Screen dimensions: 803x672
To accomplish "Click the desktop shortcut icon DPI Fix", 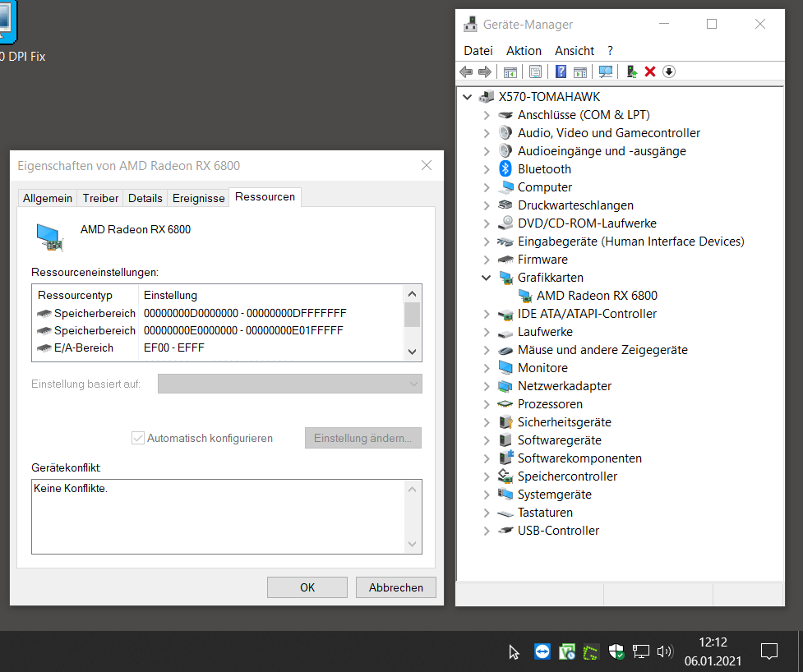I will click(8, 21).
